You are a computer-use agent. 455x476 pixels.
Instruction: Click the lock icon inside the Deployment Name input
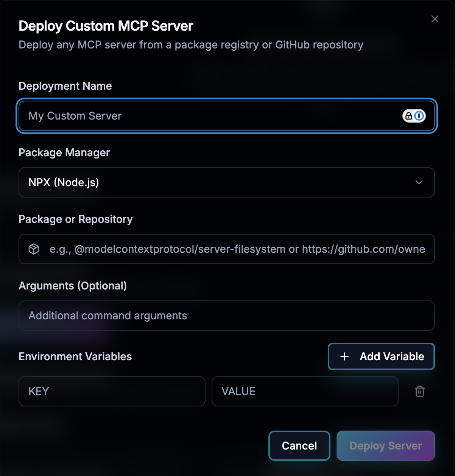(x=409, y=116)
